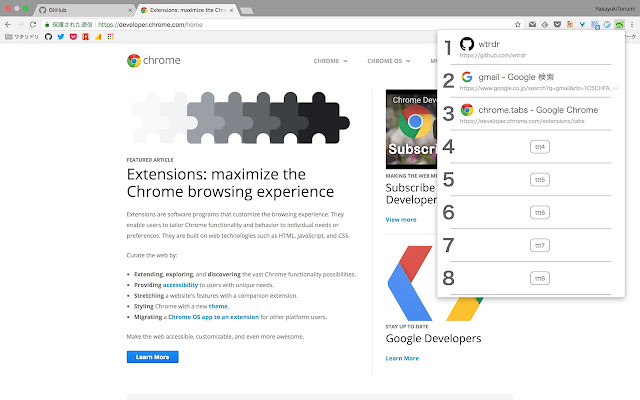Open the colorful apps grid bookmark icon
Viewport: 640px width, 400px height.
111,37
